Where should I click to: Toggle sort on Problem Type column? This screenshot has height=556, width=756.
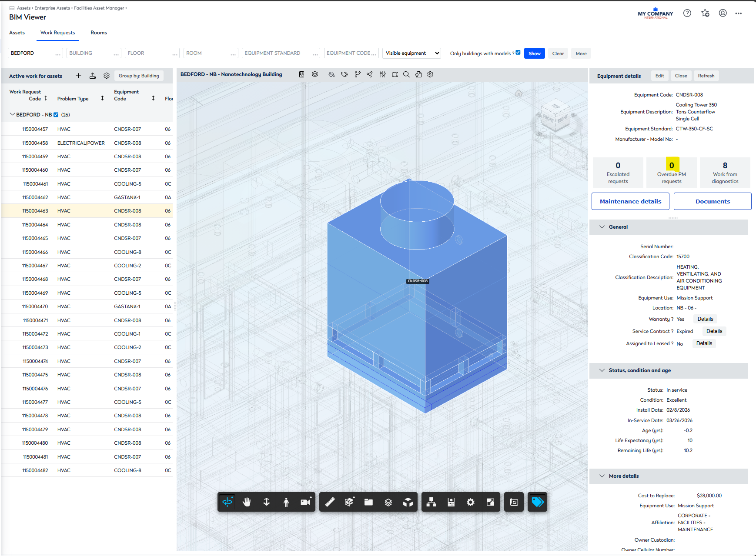[102, 98]
